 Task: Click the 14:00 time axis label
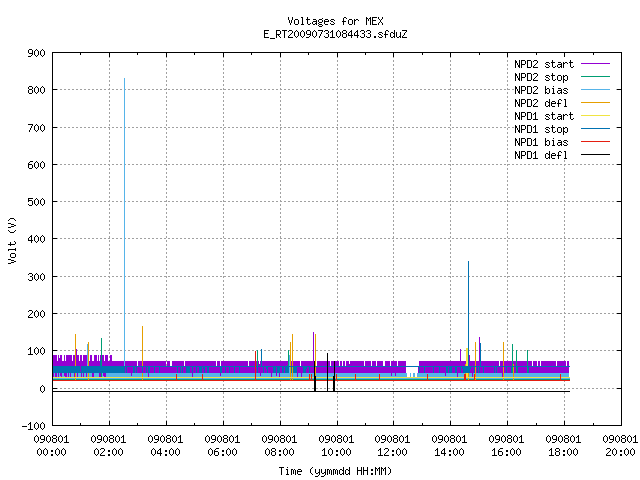tap(449, 452)
